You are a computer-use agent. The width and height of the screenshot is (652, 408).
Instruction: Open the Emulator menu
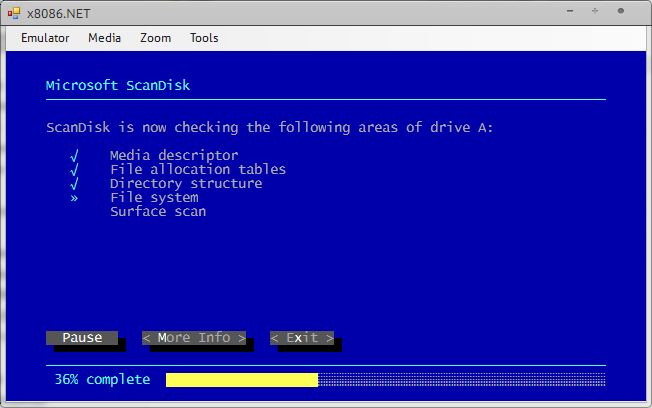tap(45, 38)
